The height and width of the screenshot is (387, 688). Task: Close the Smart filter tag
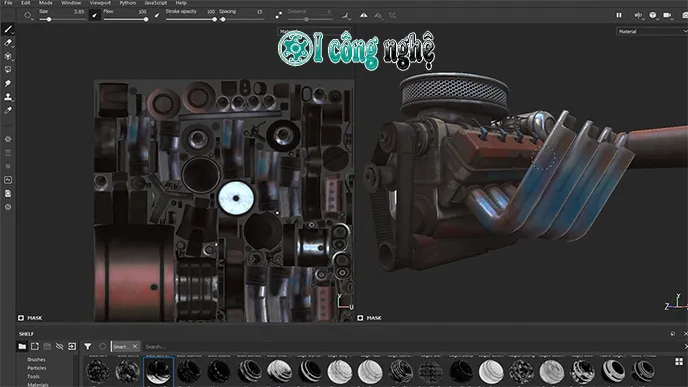[x=135, y=347]
